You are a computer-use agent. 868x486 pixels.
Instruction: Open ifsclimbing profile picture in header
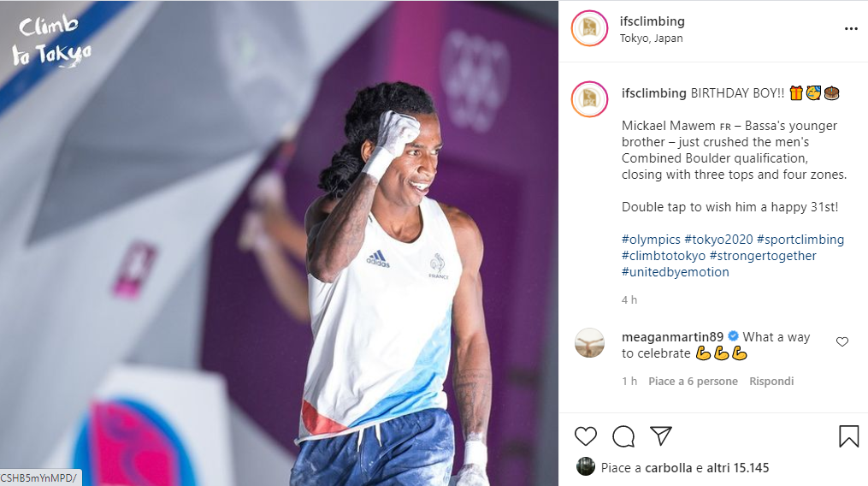[x=589, y=28]
